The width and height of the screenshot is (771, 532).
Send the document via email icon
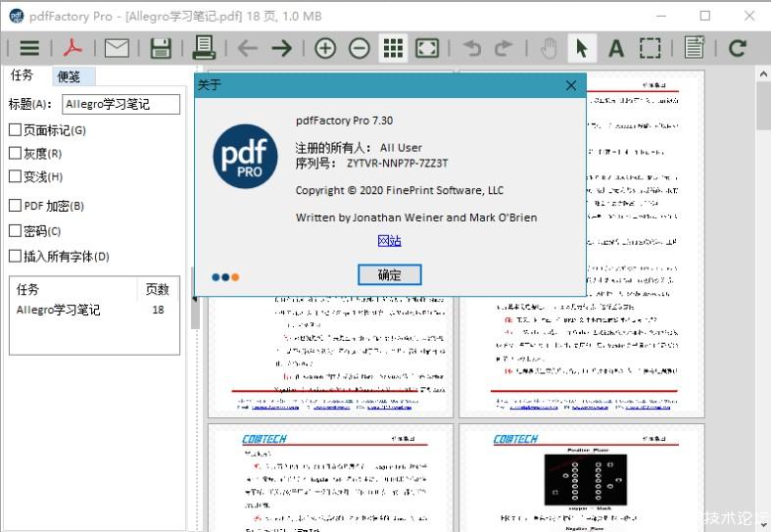click(118, 48)
